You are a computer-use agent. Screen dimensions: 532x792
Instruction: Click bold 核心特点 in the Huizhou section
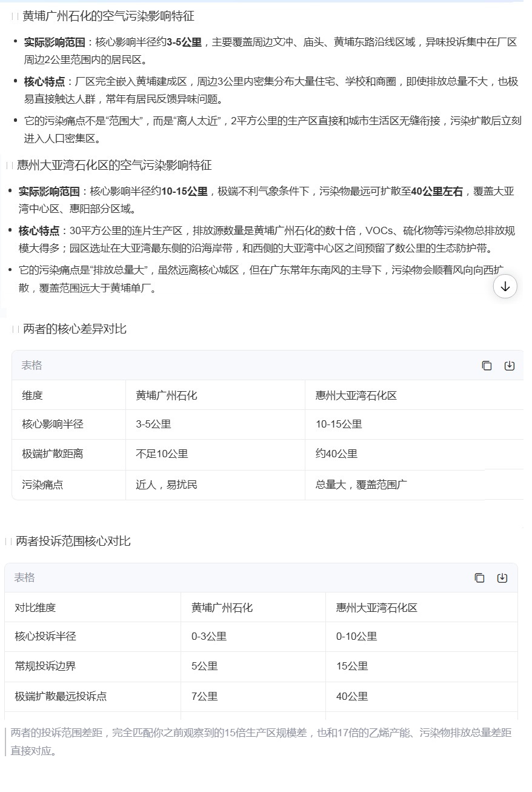(39, 231)
